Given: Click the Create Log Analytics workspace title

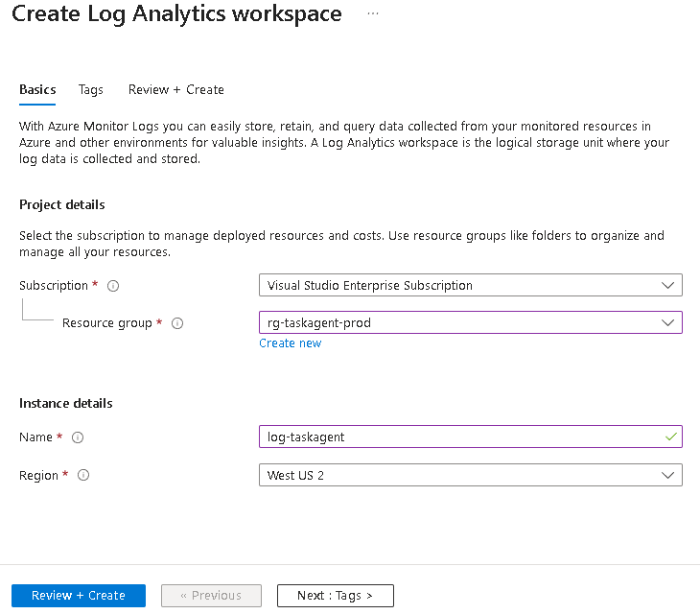Looking at the screenshot, I should [176, 14].
